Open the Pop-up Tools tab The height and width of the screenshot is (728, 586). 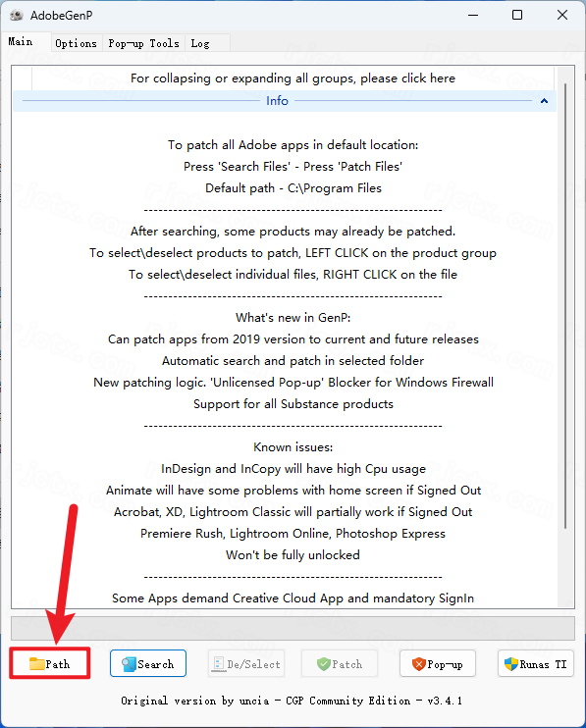(143, 43)
